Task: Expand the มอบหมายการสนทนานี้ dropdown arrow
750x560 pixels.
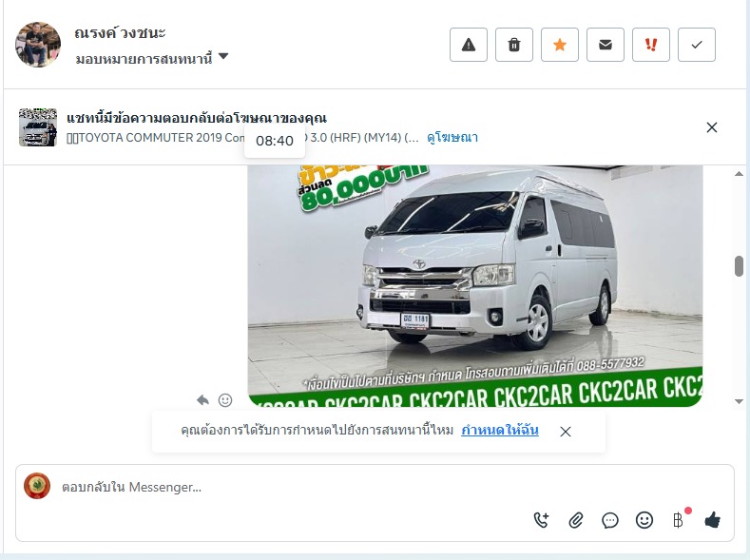Action: (223, 56)
